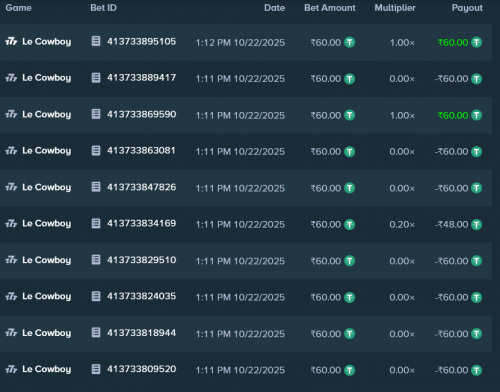
Task: Click slot icon beside Le Cowboy, bet 413733829510
Action: (x=11, y=260)
